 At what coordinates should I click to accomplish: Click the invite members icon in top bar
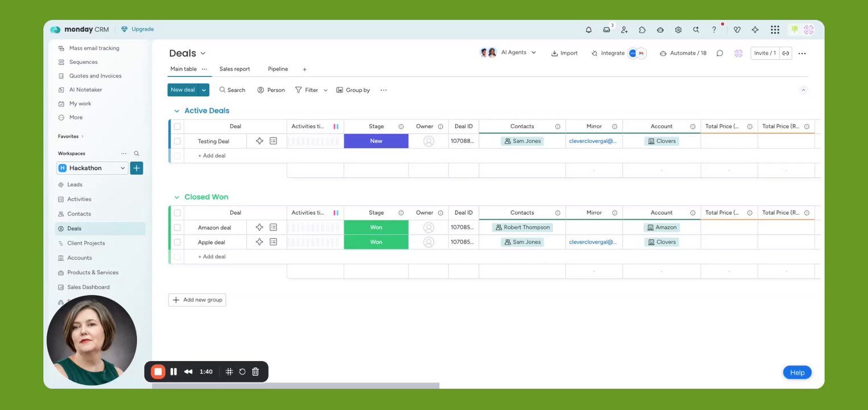(625, 30)
